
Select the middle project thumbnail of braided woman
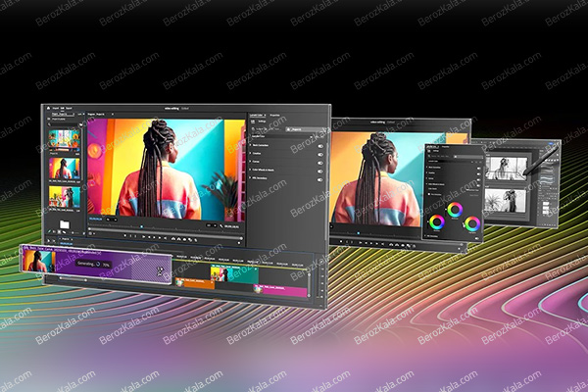(x=65, y=168)
